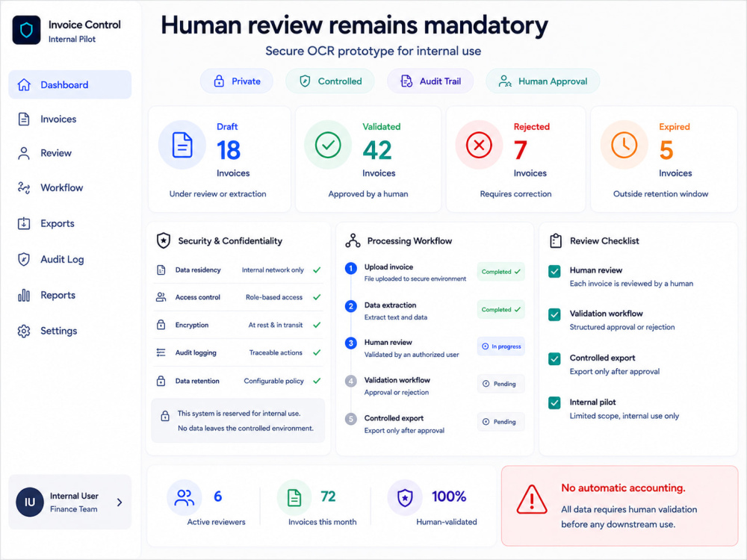Click the Reports bar chart icon

24,295
